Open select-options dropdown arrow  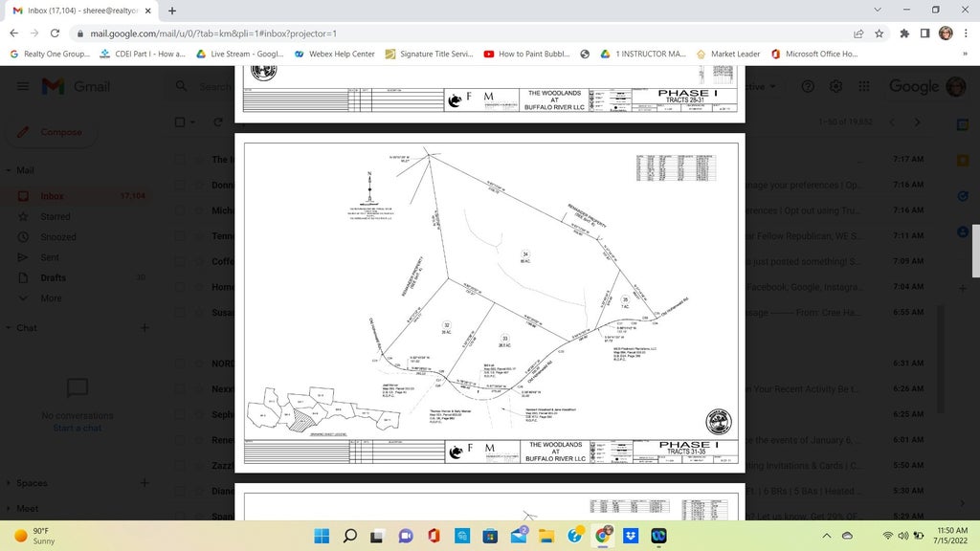(192, 122)
